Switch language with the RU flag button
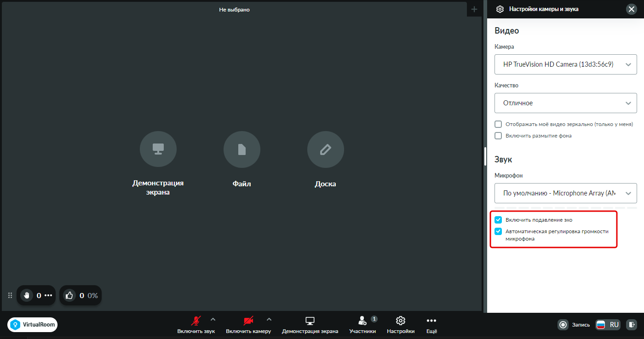The image size is (644, 339). (608, 325)
